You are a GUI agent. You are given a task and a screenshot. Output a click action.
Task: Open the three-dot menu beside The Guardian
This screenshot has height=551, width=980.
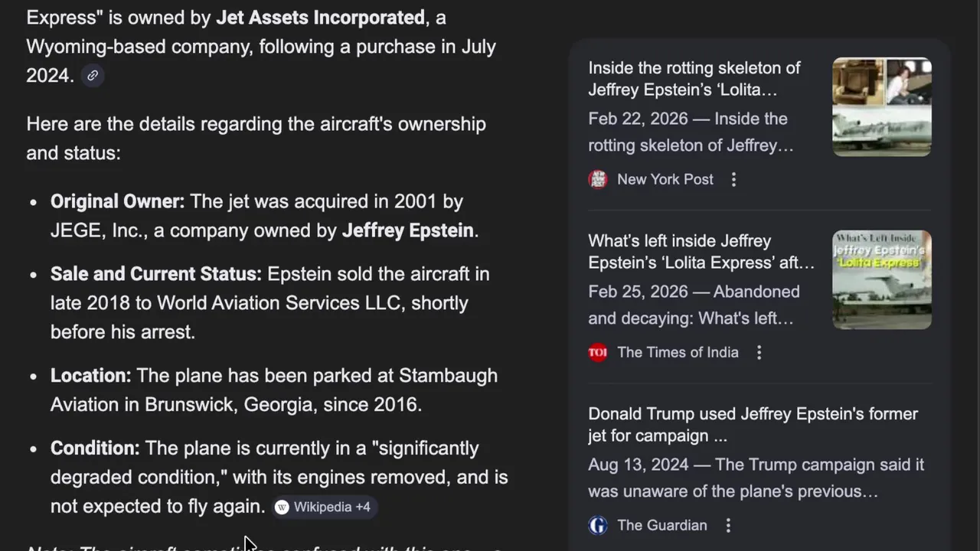[x=728, y=525]
